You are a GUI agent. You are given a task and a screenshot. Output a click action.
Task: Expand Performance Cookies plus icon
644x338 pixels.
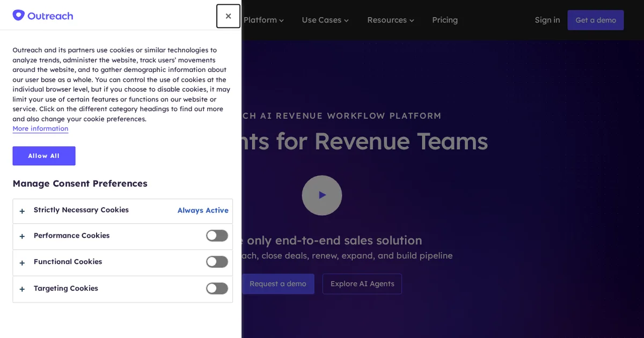22,237
